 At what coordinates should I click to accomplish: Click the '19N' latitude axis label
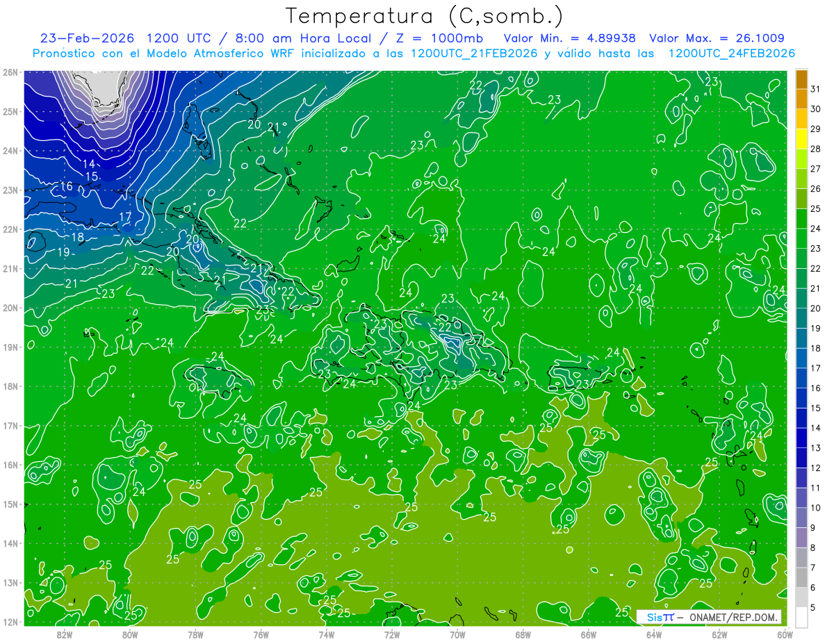tap(10, 347)
